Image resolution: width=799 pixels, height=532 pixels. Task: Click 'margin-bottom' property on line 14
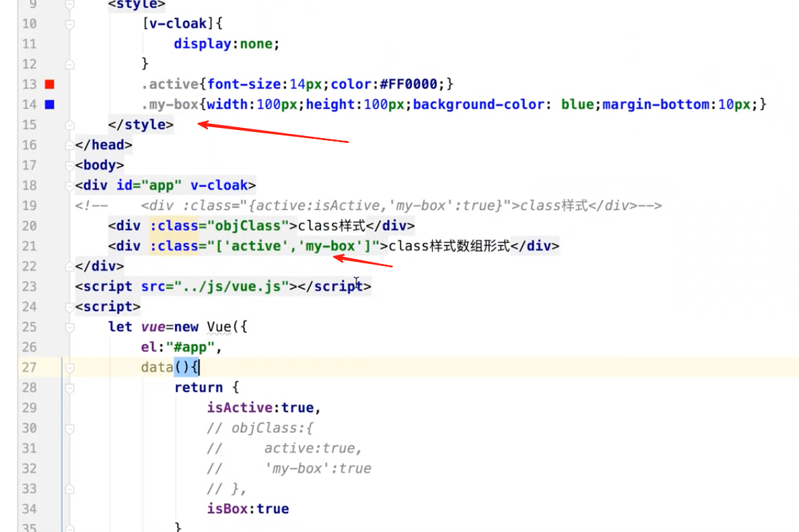point(656,105)
